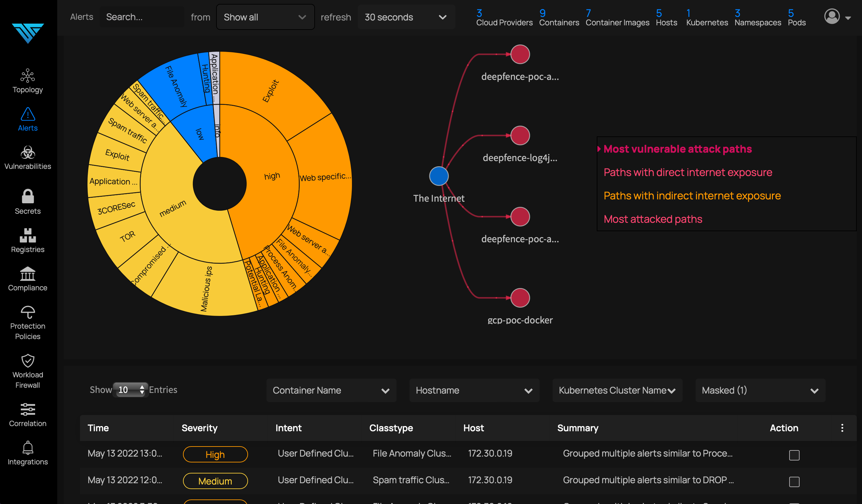The height and width of the screenshot is (504, 862).
Task: Click the Web specific outer chart segment
Action: (x=325, y=177)
